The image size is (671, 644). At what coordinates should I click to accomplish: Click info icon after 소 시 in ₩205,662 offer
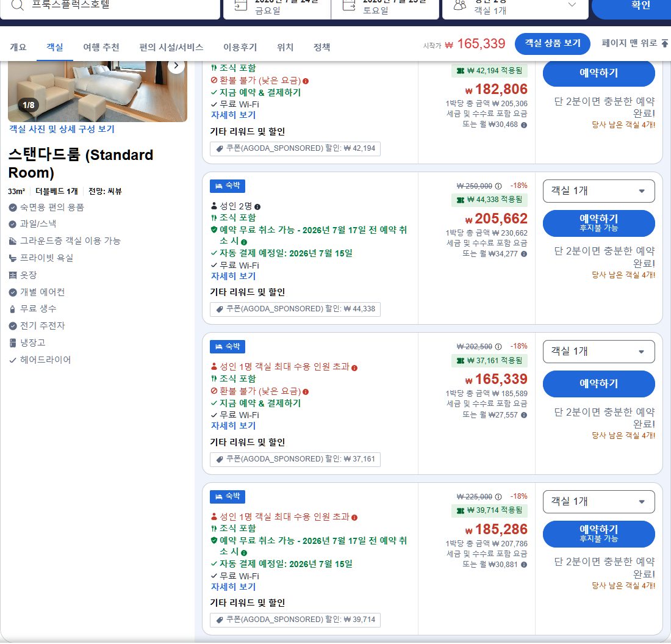coord(244,242)
